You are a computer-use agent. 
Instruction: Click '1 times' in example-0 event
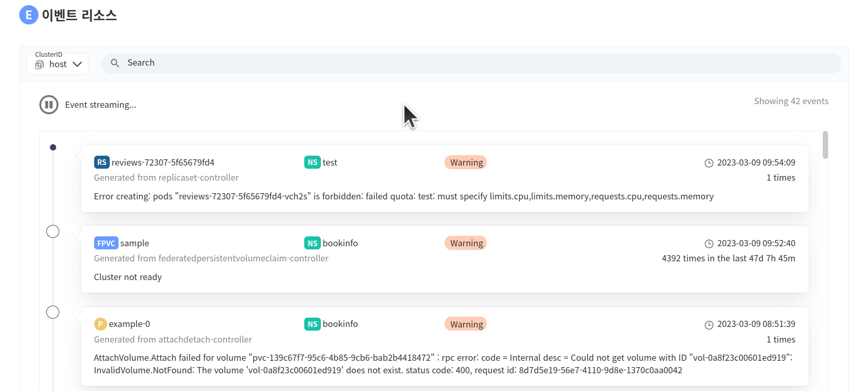pos(781,339)
